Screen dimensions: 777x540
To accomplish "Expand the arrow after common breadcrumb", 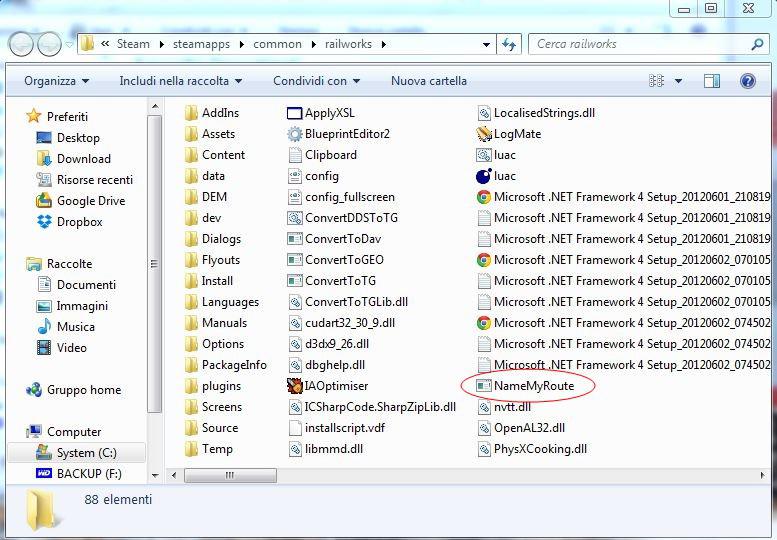I will pyautogui.click(x=314, y=45).
